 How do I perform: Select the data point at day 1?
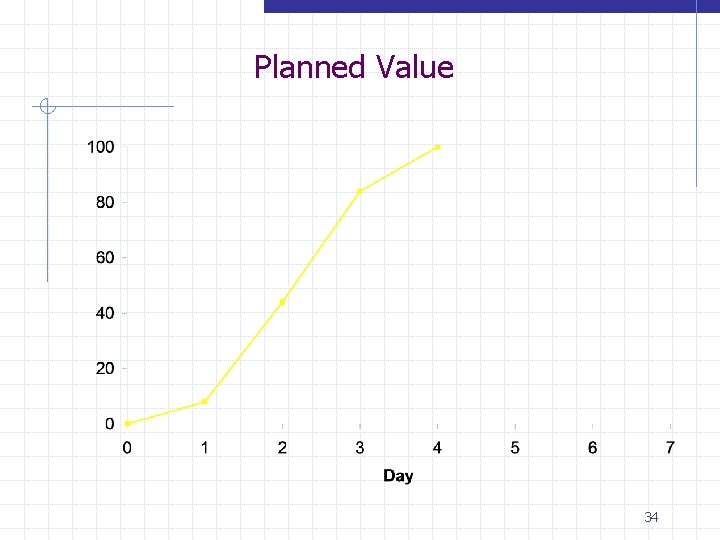(205, 402)
